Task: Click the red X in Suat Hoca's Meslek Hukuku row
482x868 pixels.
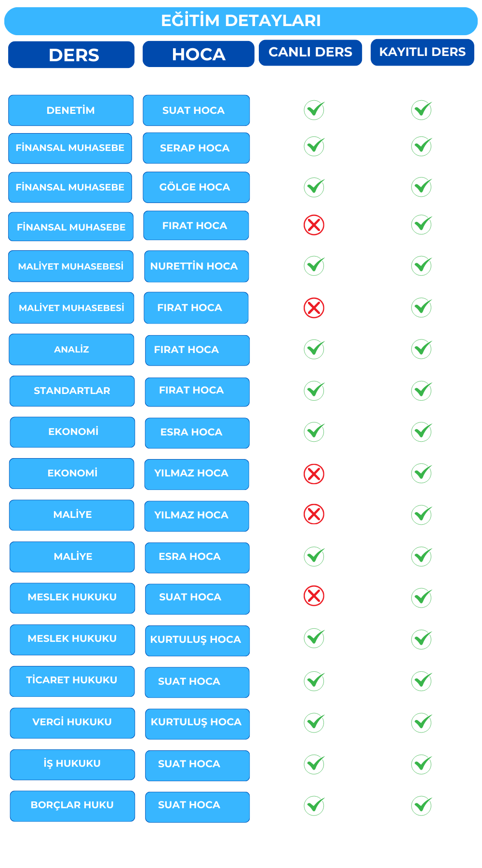Action: pyautogui.click(x=314, y=596)
